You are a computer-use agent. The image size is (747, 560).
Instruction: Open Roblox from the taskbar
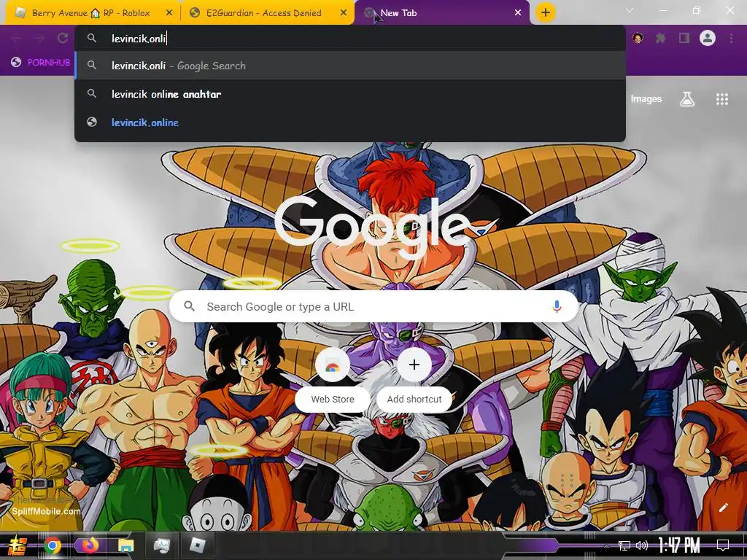(x=197, y=545)
